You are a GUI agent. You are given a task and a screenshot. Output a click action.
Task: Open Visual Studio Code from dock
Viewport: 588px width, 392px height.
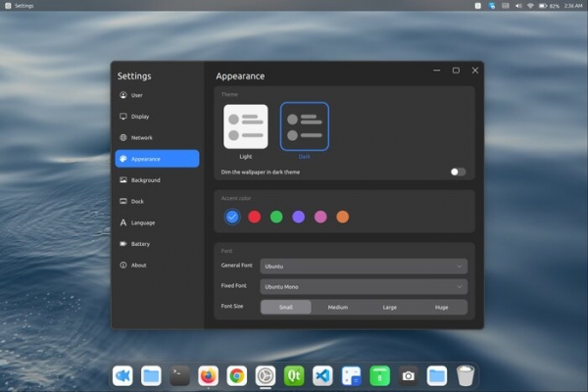coord(322,375)
